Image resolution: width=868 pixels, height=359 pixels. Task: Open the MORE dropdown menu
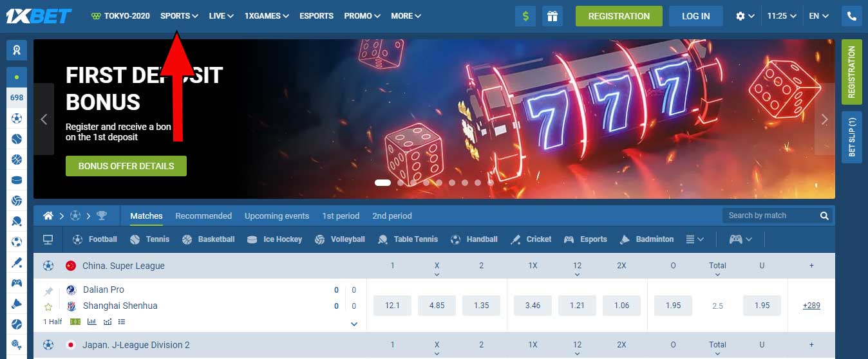pyautogui.click(x=406, y=16)
